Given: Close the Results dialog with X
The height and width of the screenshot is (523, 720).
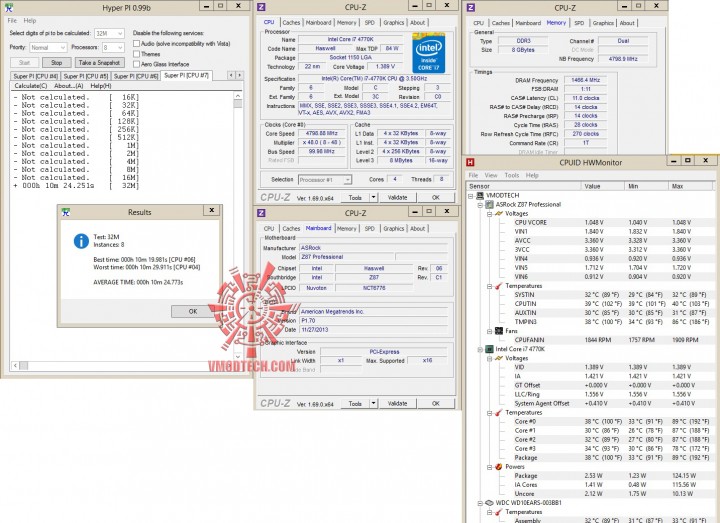Looking at the screenshot, I should [x=212, y=210].
